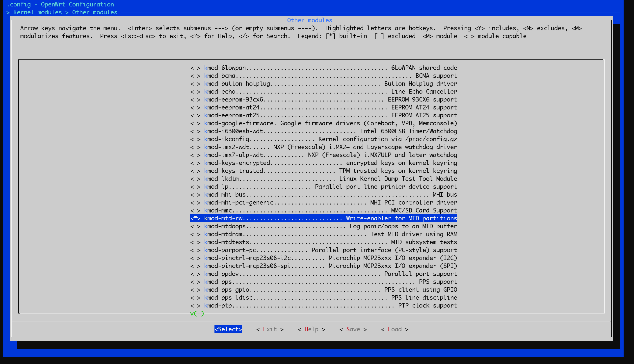
Task: Click the Save button
Action: [353, 329]
